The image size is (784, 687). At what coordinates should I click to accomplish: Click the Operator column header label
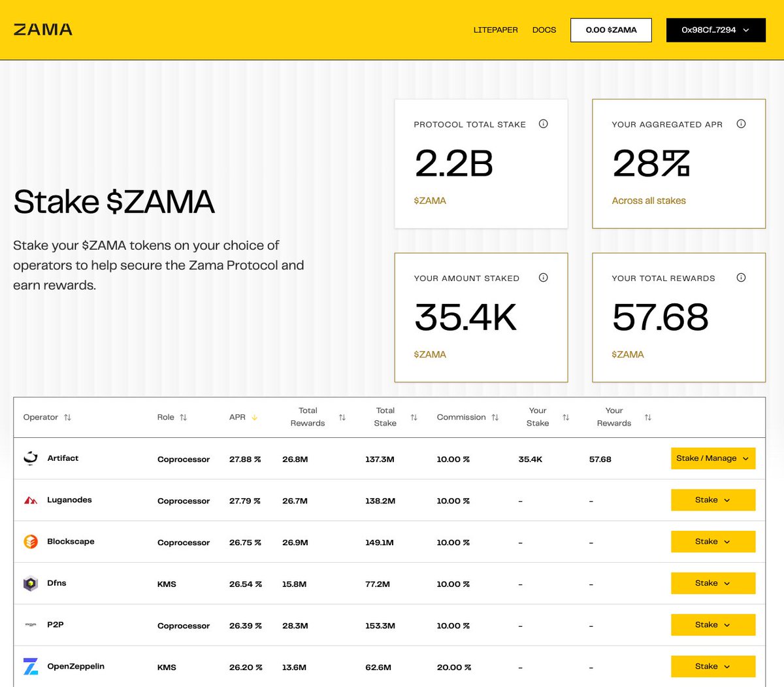(x=41, y=417)
